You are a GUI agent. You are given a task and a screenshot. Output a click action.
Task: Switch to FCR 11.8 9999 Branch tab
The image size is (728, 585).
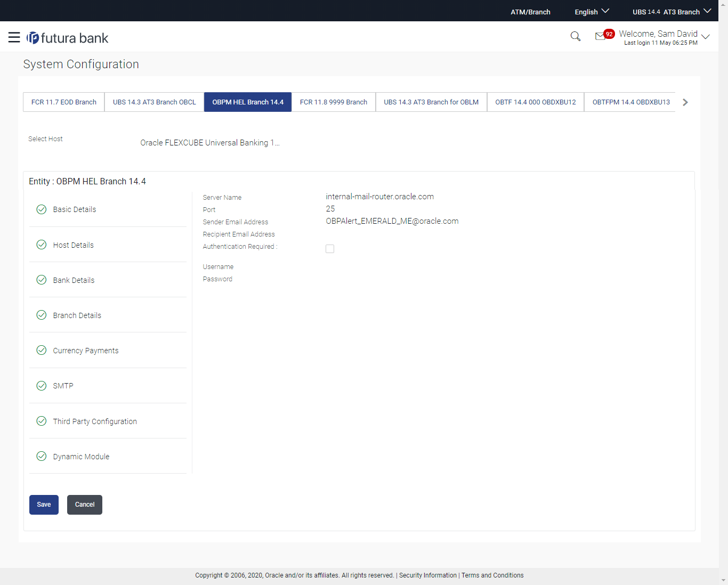tap(334, 102)
